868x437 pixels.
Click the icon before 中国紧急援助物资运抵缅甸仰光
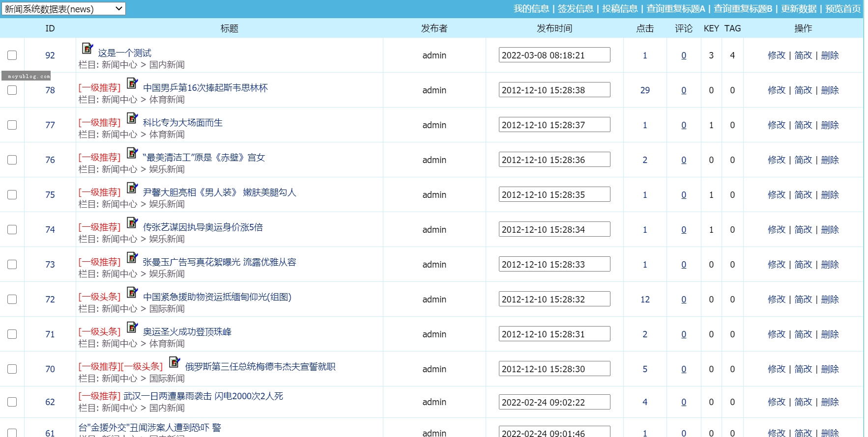click(x=132, y=293)
